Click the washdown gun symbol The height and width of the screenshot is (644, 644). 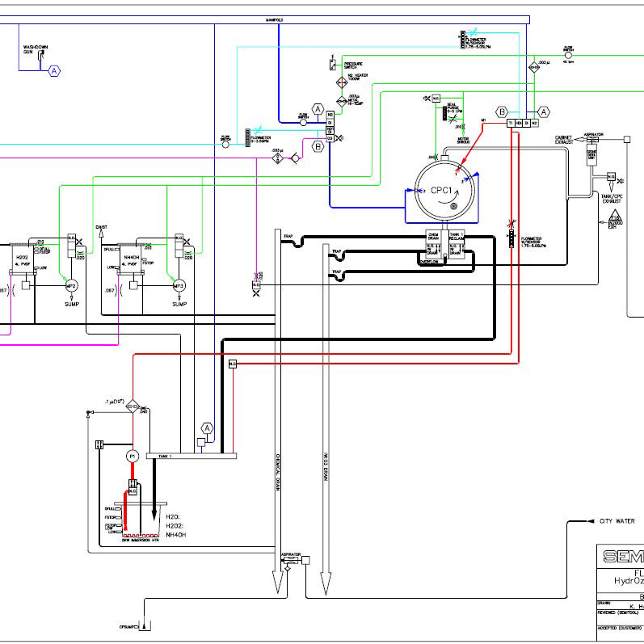[x=41, y=55]
